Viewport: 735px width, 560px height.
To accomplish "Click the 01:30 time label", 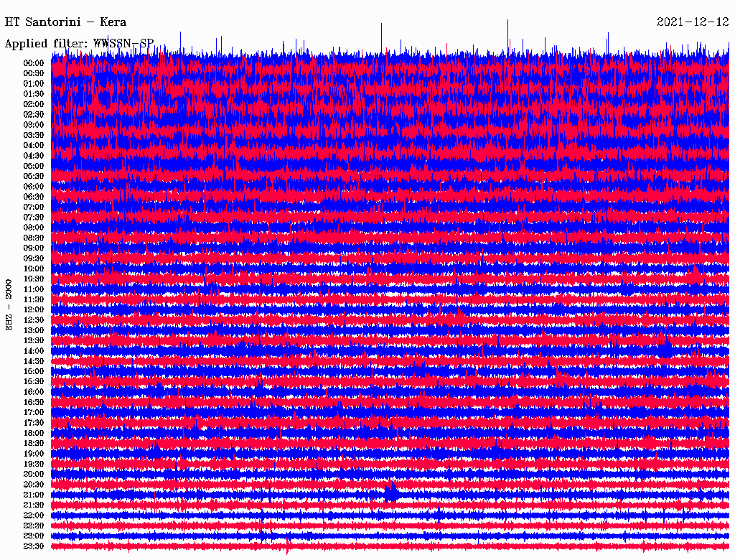I will (x=34, y=94).
